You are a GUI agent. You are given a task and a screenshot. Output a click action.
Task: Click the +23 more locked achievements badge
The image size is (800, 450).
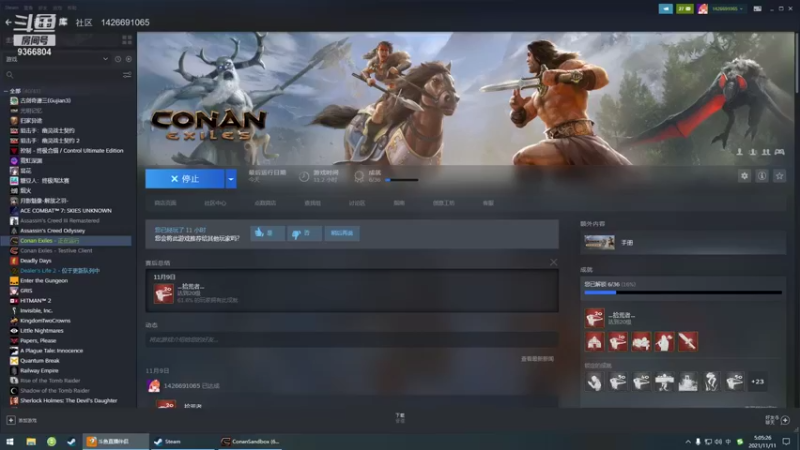click(x=758, y=382)
